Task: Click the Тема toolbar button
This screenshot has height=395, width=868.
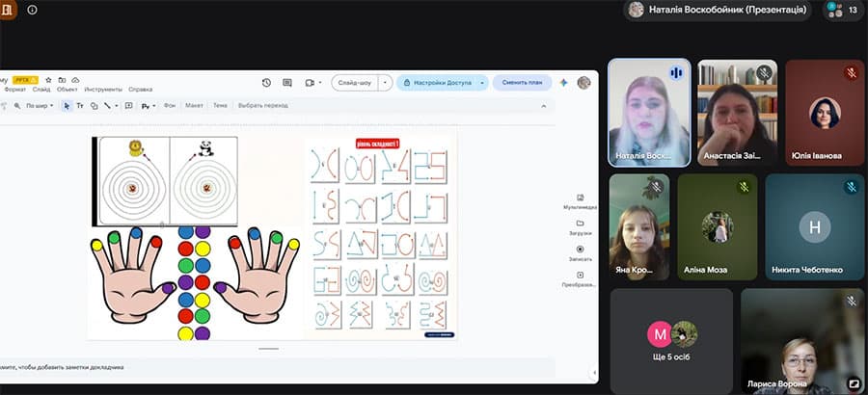Action: [220, 105]
